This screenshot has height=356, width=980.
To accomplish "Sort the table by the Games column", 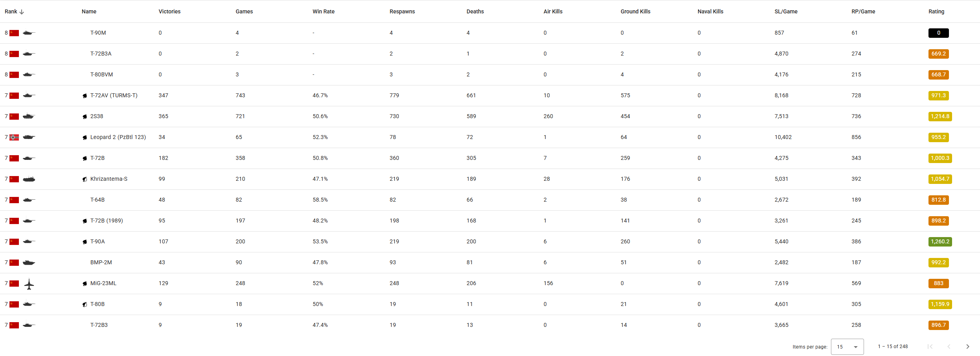I will [244, 11].
